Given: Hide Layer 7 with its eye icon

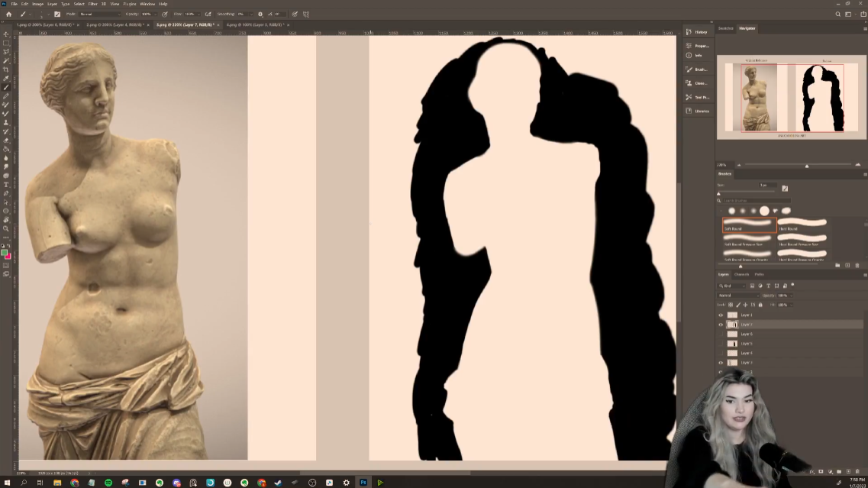Looking at the screenshot, I should pyautogui.click(x=721, y=325).
